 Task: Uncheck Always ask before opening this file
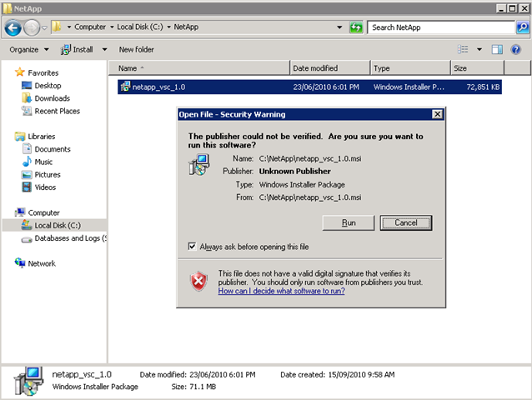(x=192, y=247)
